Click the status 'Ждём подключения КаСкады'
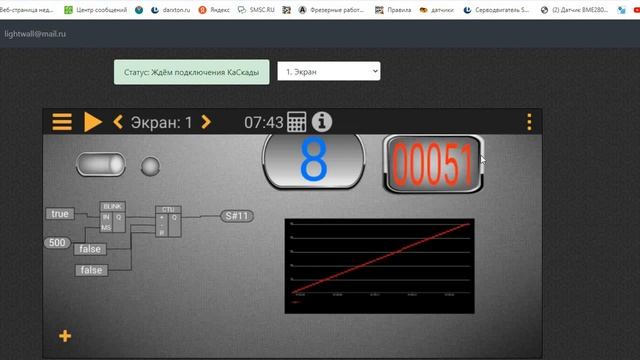The width and height of the screenshot is (640, 360). coord(191,72)
